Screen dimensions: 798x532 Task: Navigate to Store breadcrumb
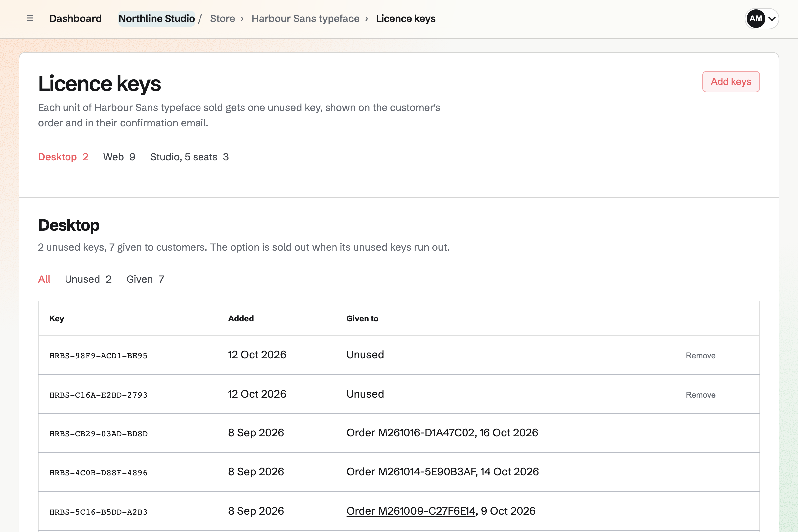point(222,18)
